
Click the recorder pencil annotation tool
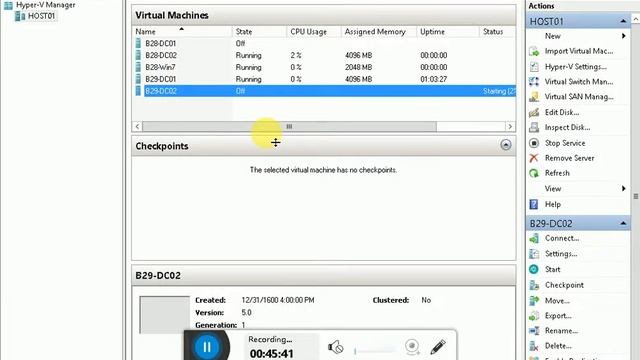(438, 347)
